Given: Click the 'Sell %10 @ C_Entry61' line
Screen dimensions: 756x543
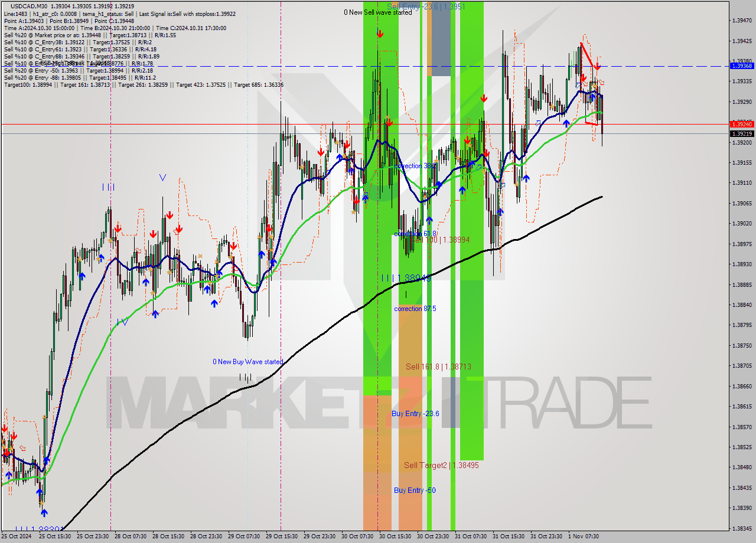Looking at the screenshot, I should tap(80, 49).
